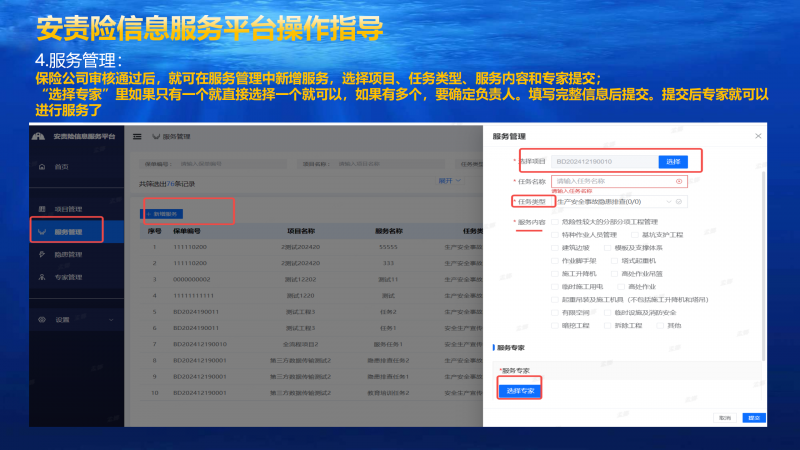The height and width of the screenshot is (450, 800).
Task: Tick the 模板及支撑体系 checkbox
Action: tap(607, 247)
